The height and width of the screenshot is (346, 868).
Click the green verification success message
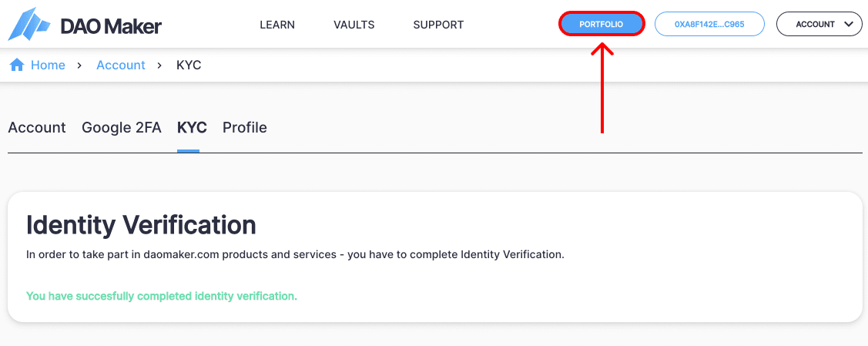pos(162,296)
